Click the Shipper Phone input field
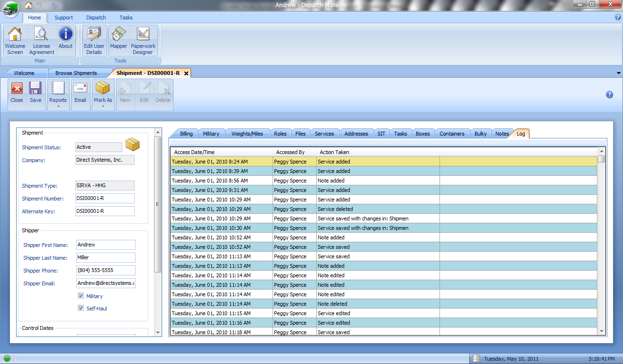The height and width of the screenshot is (364, 623). [106, 271]
